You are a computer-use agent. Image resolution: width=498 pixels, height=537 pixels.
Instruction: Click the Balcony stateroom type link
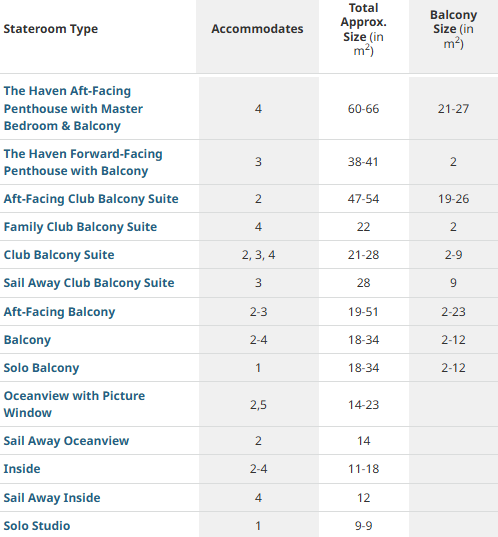tap(27, 340)
